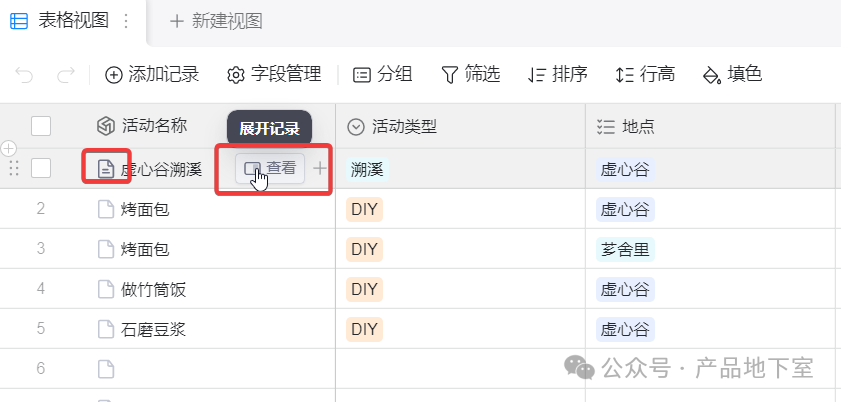
Task: Click the 做竹筒饭 record name cell
Action: (x=154, y=290)
